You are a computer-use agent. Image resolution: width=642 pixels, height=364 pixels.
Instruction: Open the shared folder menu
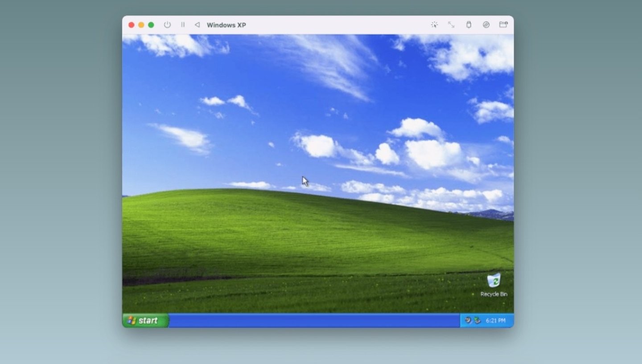coord(503,25)
